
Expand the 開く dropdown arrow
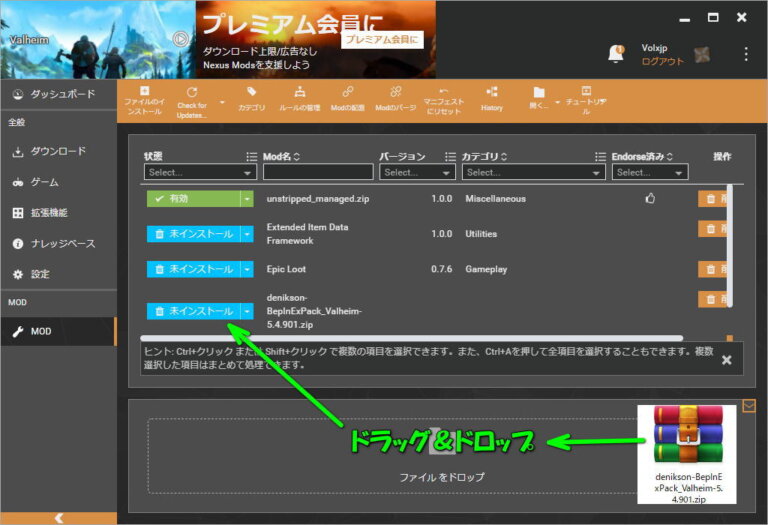557,102
